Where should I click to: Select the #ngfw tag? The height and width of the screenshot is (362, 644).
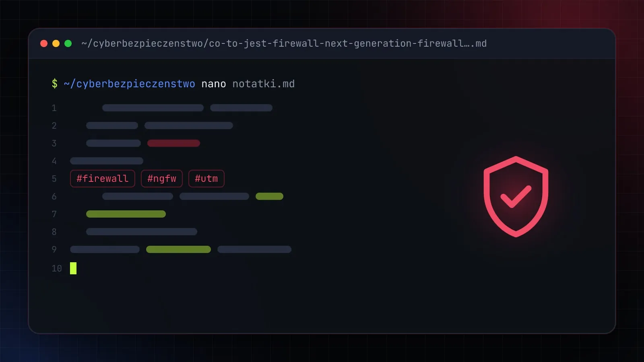pos(162,179)
